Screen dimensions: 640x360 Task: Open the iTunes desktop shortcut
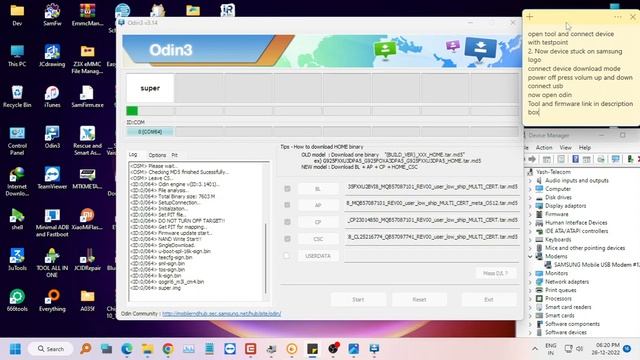(x=52, y=96)
